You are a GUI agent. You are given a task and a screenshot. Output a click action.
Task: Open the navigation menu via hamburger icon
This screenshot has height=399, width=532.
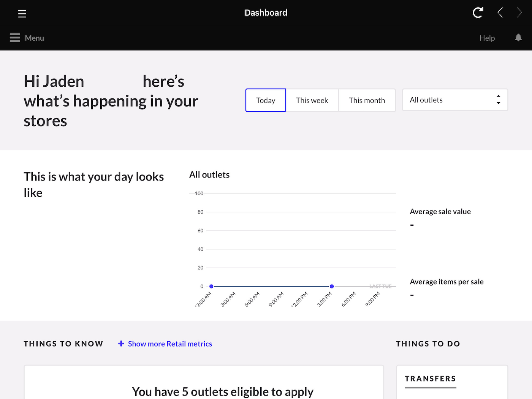click(22, 14)
